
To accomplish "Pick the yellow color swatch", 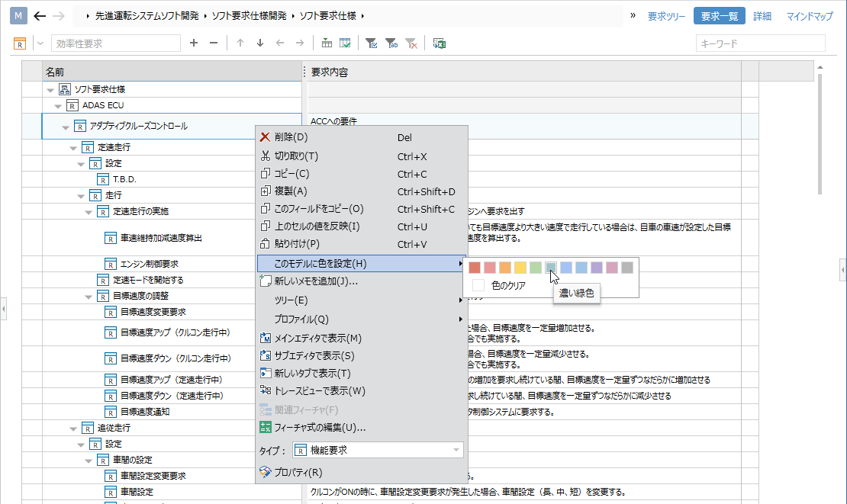I will tap(520, 267).
